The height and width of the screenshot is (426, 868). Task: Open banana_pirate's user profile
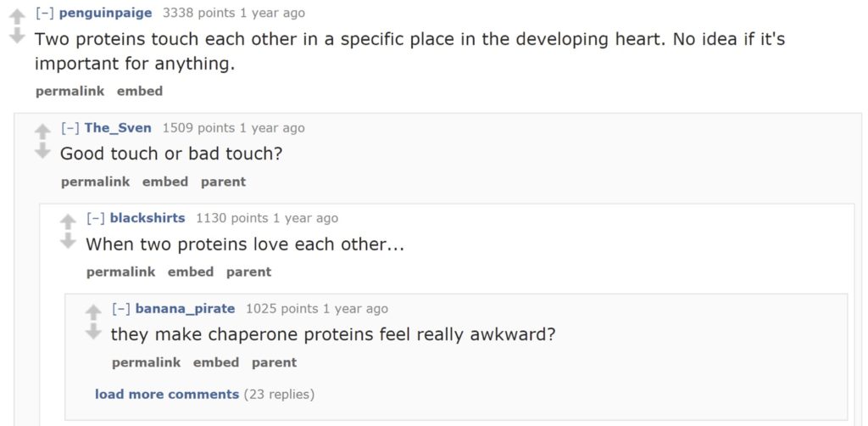(x=185, y=309)
